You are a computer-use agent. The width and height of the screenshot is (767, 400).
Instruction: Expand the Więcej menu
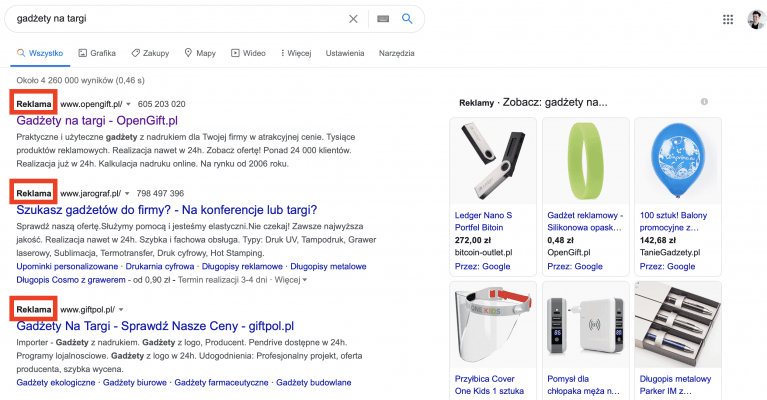297,52
